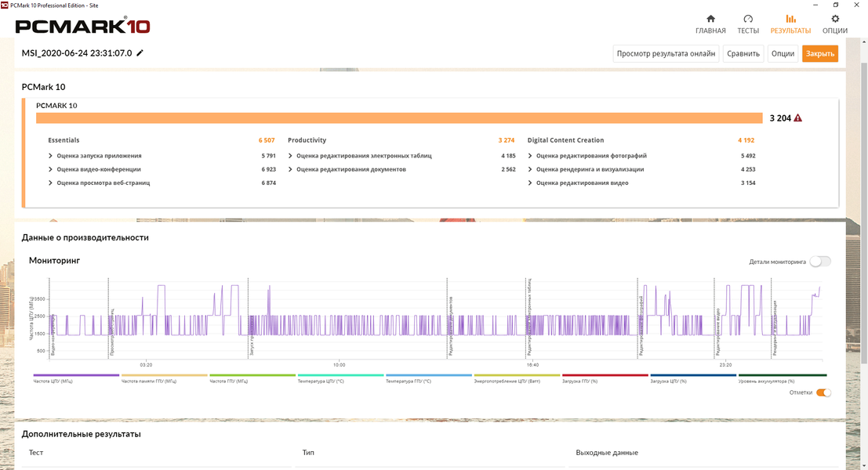Click the 16:40 time mark on chart
This screenshot has height=470, width=868.
click(x=532, y=365)
